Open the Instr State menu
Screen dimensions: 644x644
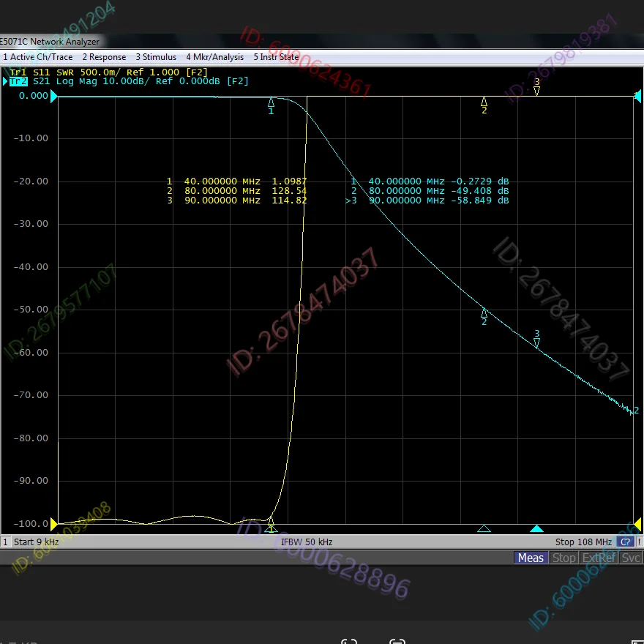click(x=276, y=57)
